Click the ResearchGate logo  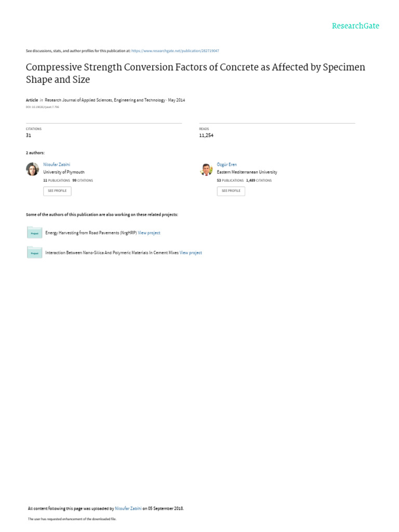click(x=355, y=26)
